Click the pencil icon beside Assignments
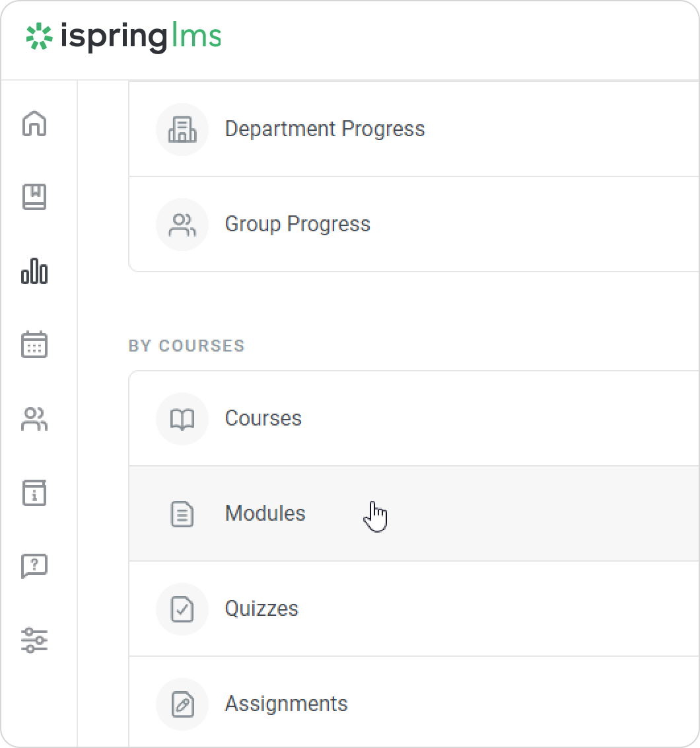Viewport: 700px width, 748px height. pyautogui.click(x=182, y=704)
